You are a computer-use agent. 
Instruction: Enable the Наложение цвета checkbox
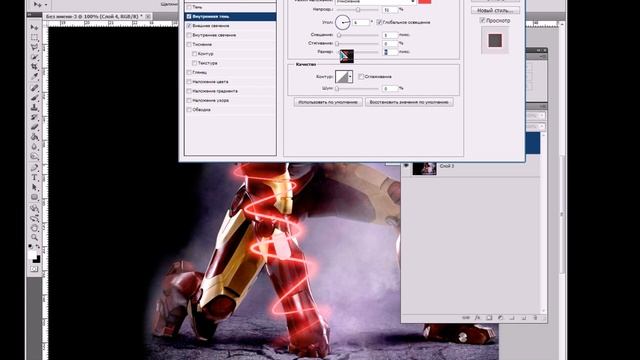click(189, 82)
